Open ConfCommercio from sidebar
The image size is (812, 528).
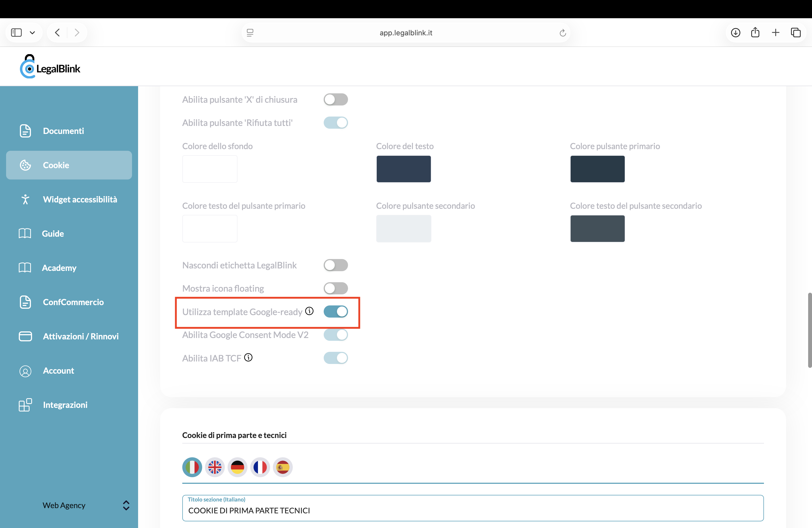click(73, 302)
